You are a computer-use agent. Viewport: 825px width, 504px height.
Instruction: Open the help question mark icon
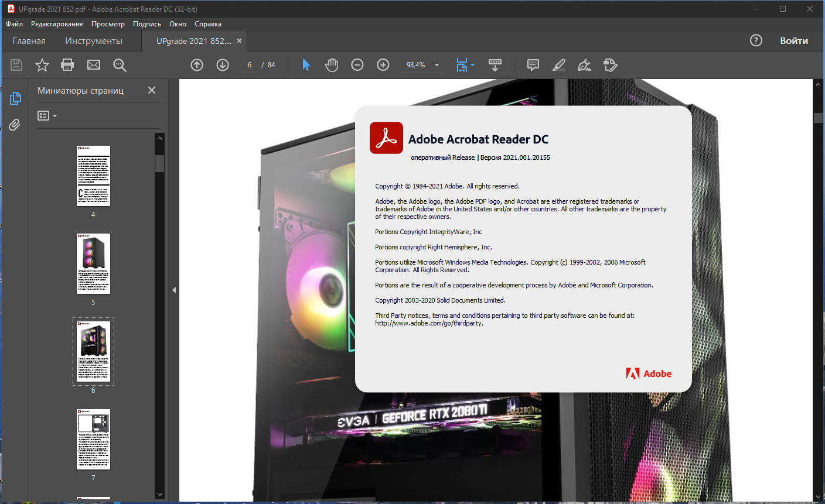tap(756, 40)
